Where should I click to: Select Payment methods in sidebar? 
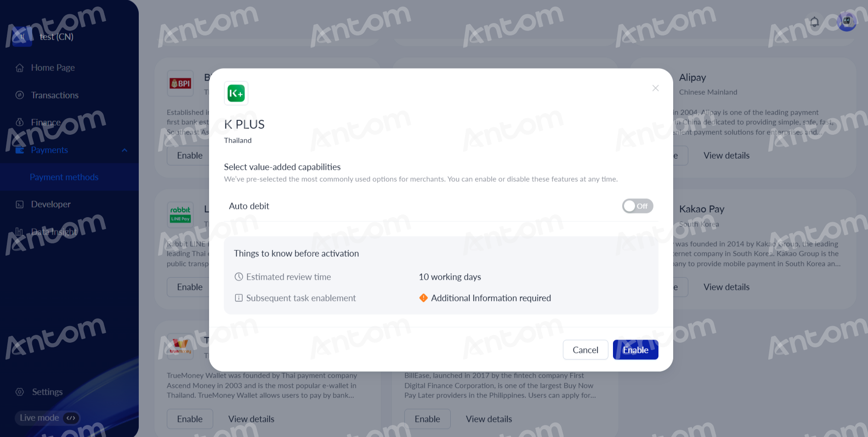(x=64, y=177)
